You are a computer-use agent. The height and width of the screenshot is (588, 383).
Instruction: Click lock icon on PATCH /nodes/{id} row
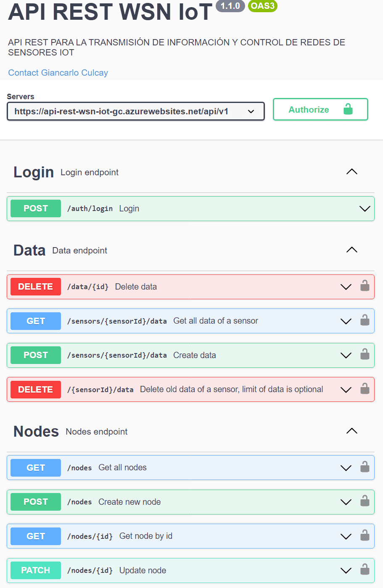(365, 570)
